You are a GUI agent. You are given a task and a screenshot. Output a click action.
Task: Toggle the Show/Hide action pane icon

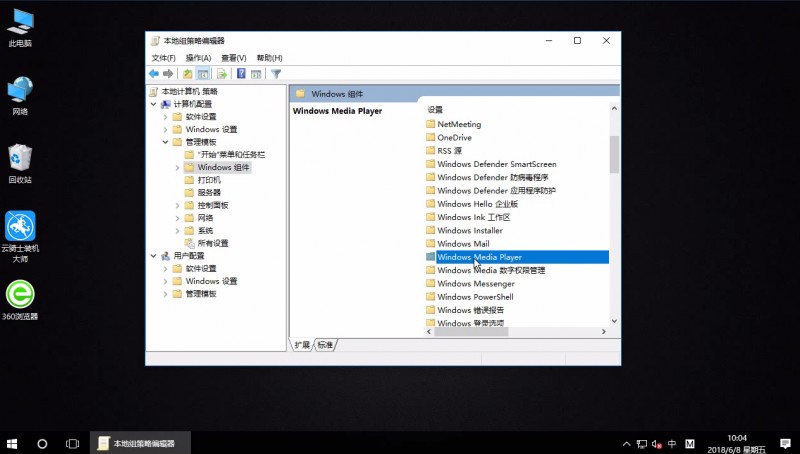(x=256, y=74)
